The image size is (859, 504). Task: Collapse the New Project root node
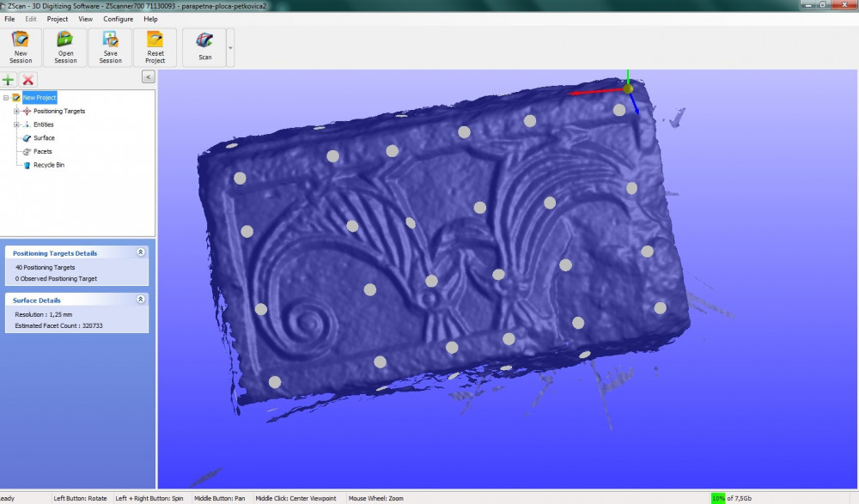[x=6, y=98]
